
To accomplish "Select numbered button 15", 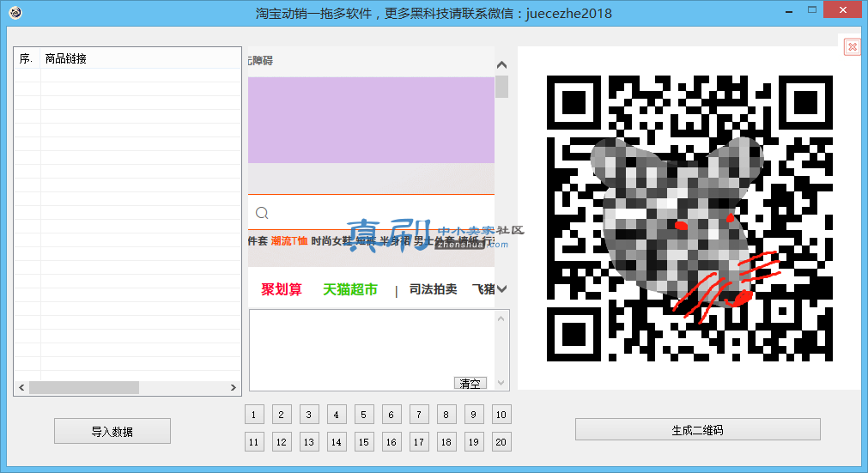I will [364, 442].
